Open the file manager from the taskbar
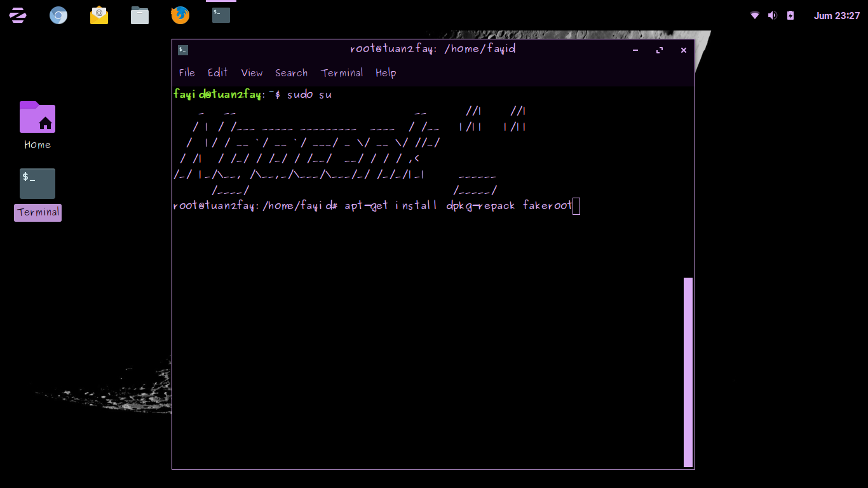 coord(139,15)
